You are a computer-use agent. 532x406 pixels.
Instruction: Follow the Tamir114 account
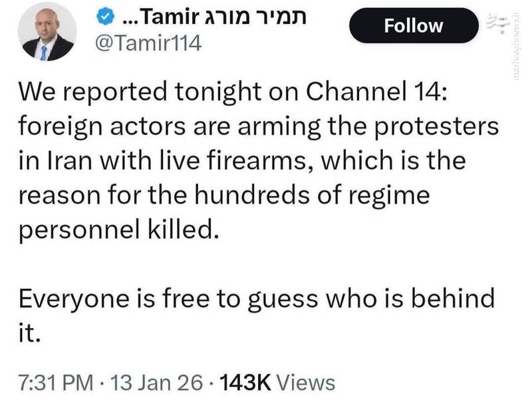pos(413,26)
